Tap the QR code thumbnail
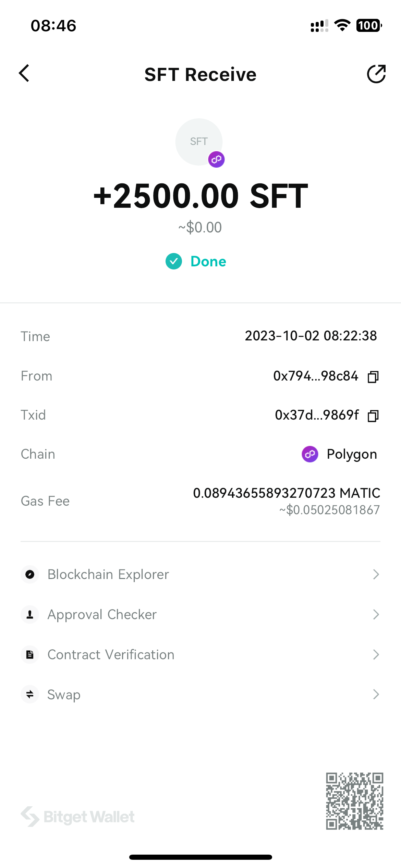 pyautogui.click(x=354, y=801)
